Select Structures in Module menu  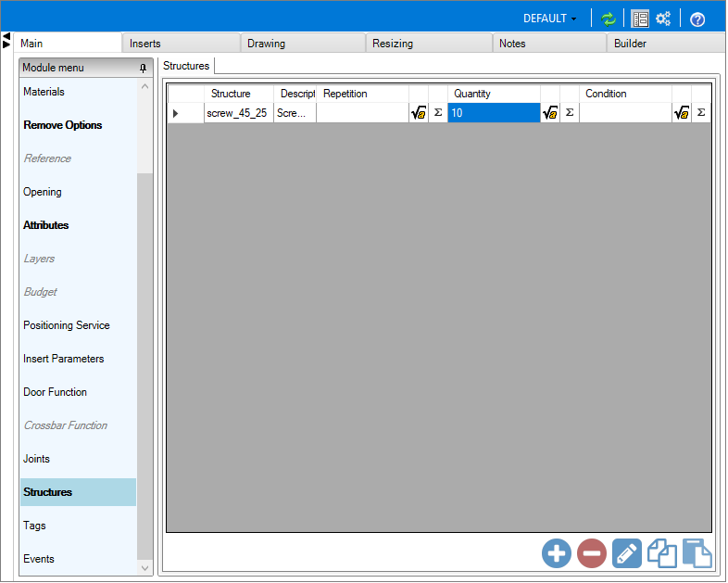(x=78, y=492)
